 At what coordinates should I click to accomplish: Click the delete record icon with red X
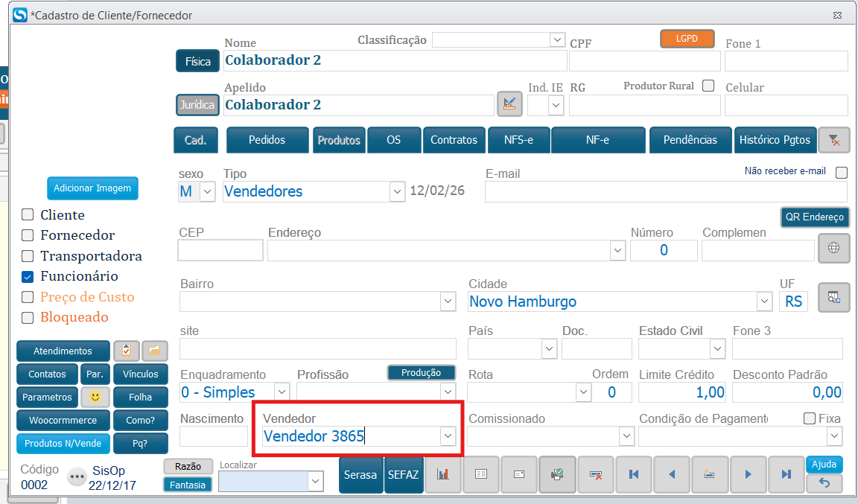click(595, 474)
